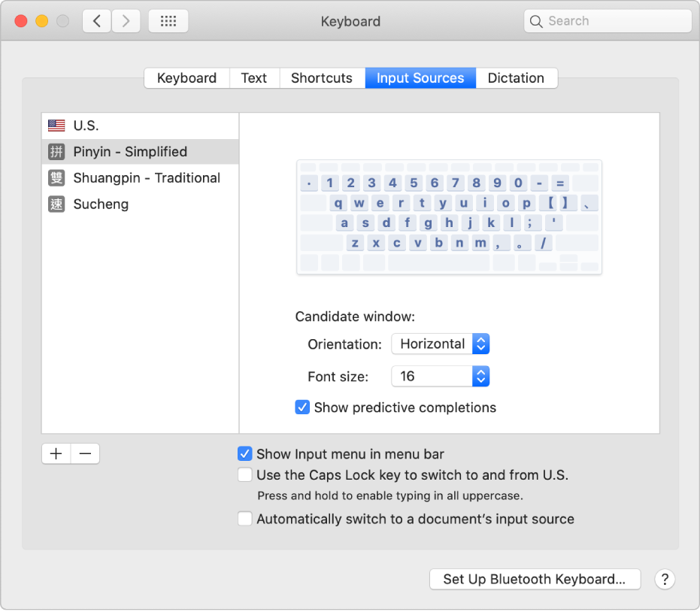Switch to the Text tab
This screenshot has width=700, height=612.
pos(254,78)
